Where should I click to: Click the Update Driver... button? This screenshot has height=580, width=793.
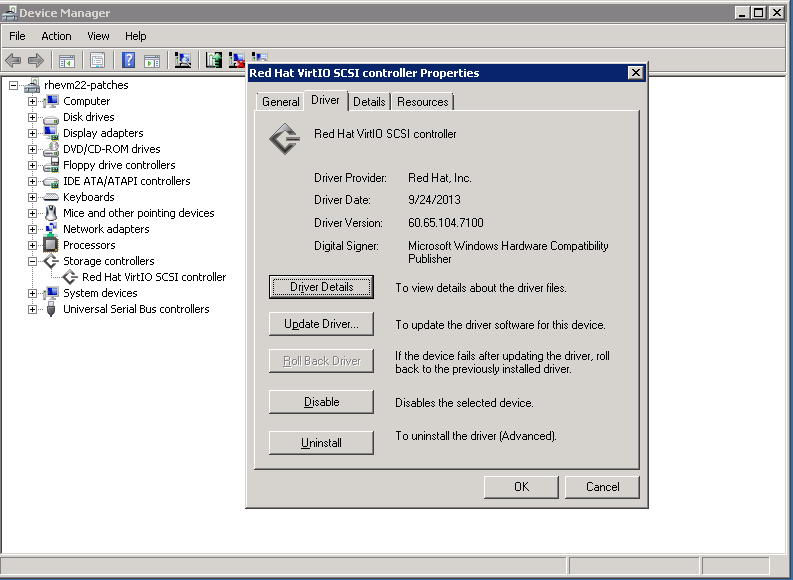321,324
